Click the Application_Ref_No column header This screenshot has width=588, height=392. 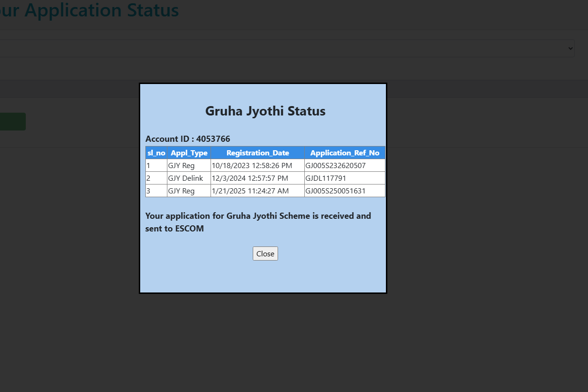(x=345, y=153)
